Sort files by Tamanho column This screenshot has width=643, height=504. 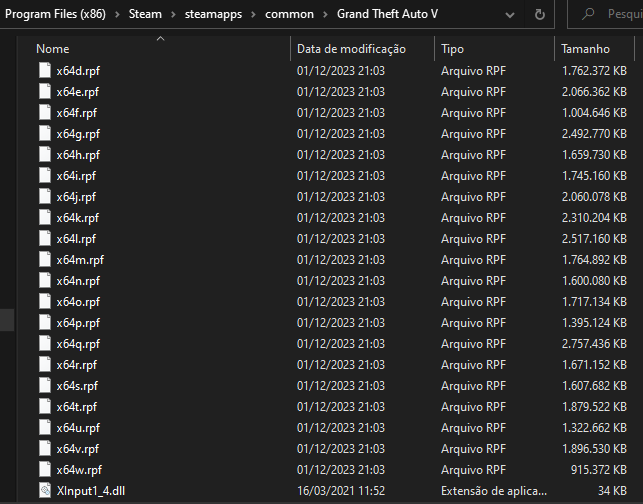[x=585, y=49]
